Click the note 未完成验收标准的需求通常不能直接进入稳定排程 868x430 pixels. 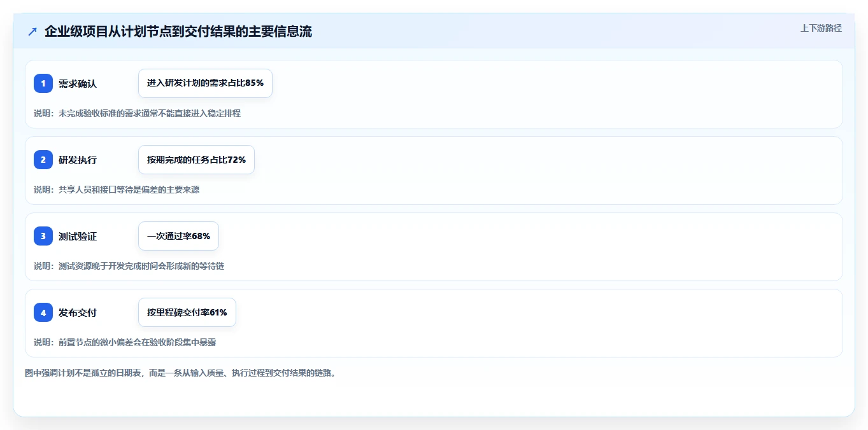click(x=150, y=113)
